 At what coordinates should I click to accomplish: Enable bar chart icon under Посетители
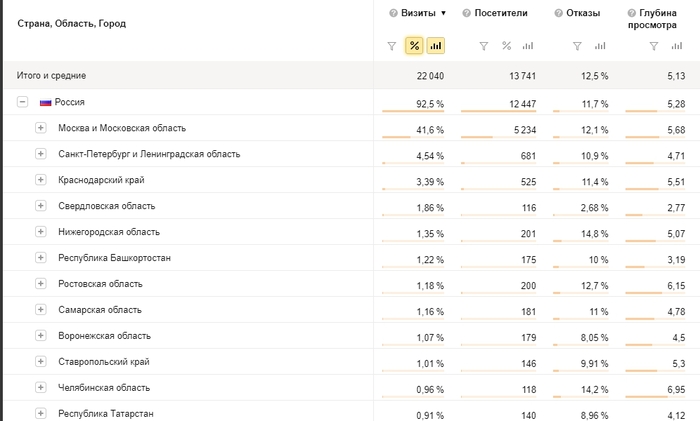pos(527,46)
